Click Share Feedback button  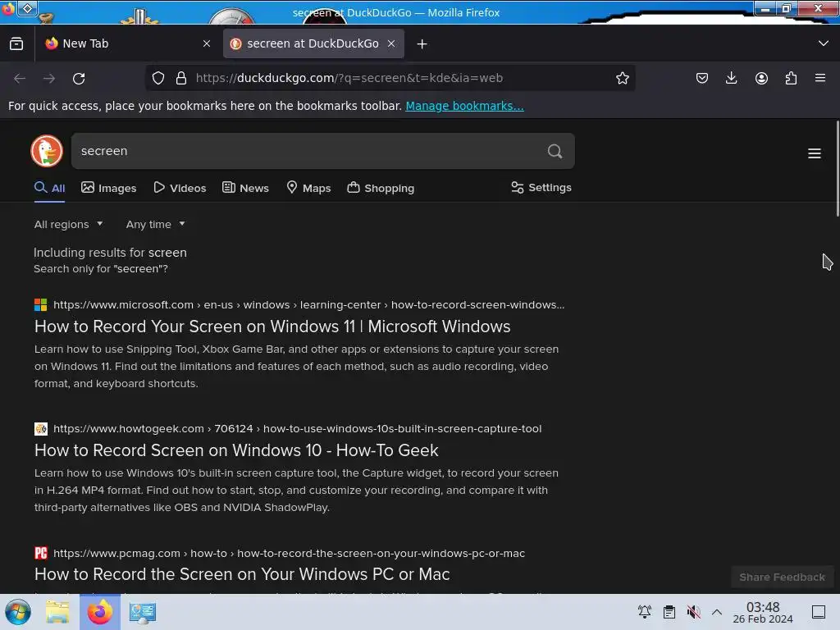tap(782, 577)
